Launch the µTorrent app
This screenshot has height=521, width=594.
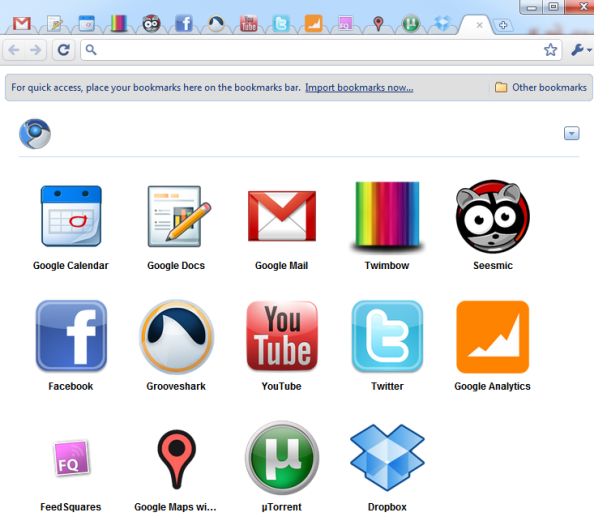(282, 457)
